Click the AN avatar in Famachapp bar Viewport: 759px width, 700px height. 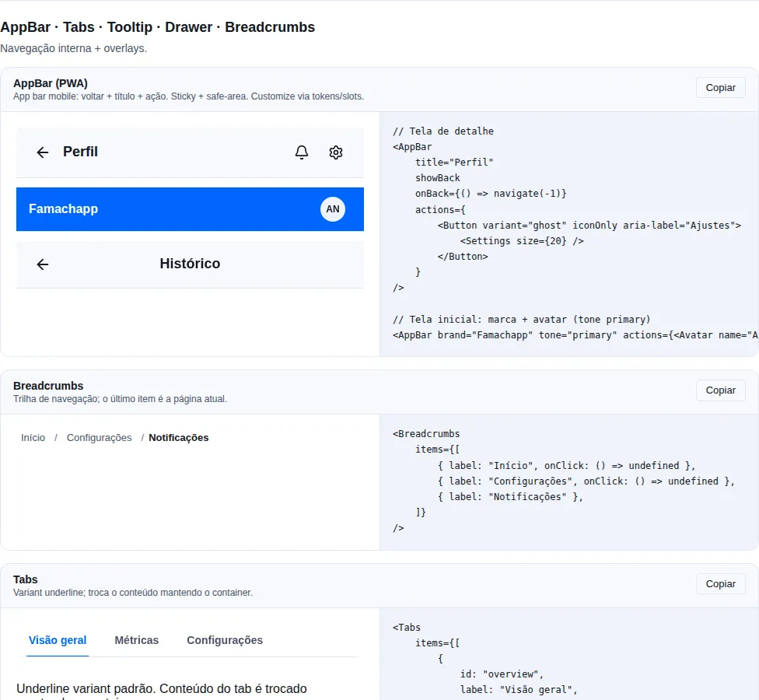[x=333, y=209]
